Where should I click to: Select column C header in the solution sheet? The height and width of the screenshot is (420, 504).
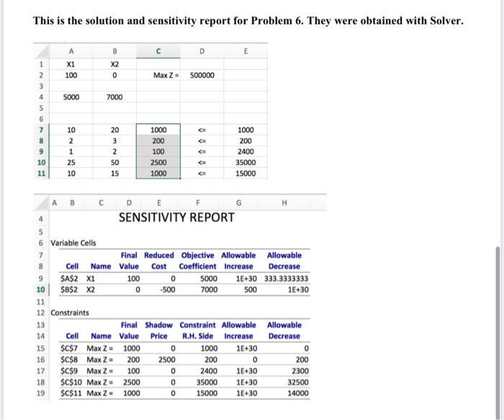pyautogui.click(x=158, y=51)
